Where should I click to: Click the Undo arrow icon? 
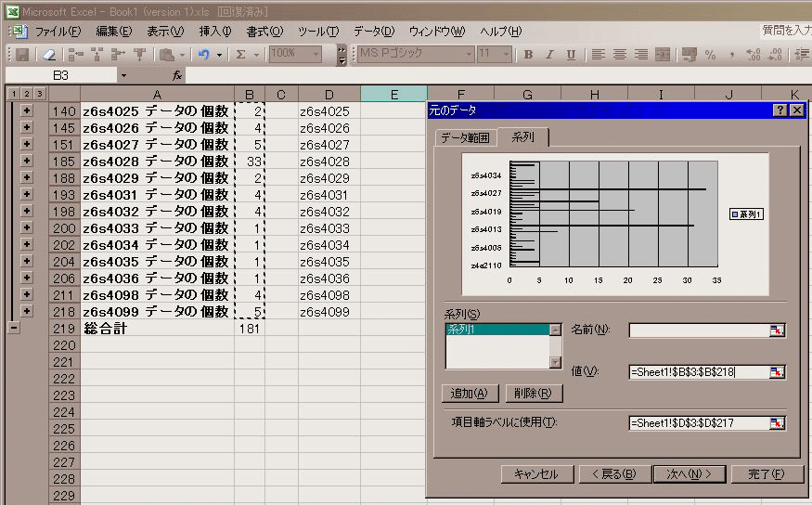(204, 55)
